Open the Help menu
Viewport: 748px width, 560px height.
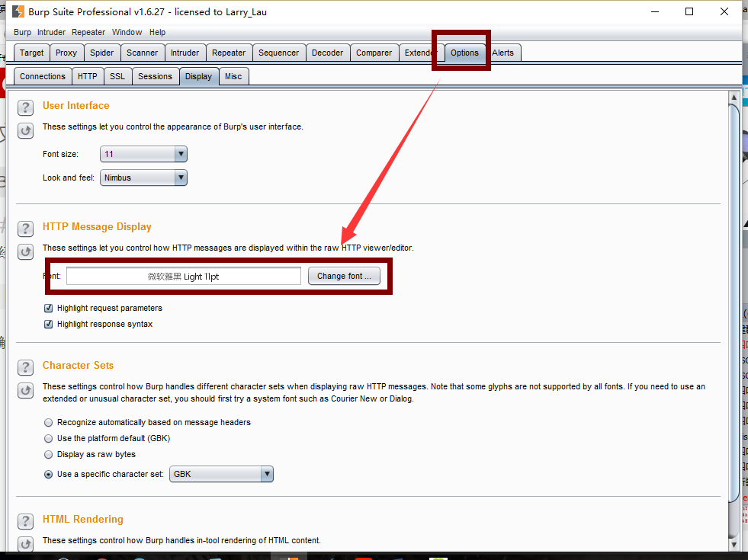point(157,33)
